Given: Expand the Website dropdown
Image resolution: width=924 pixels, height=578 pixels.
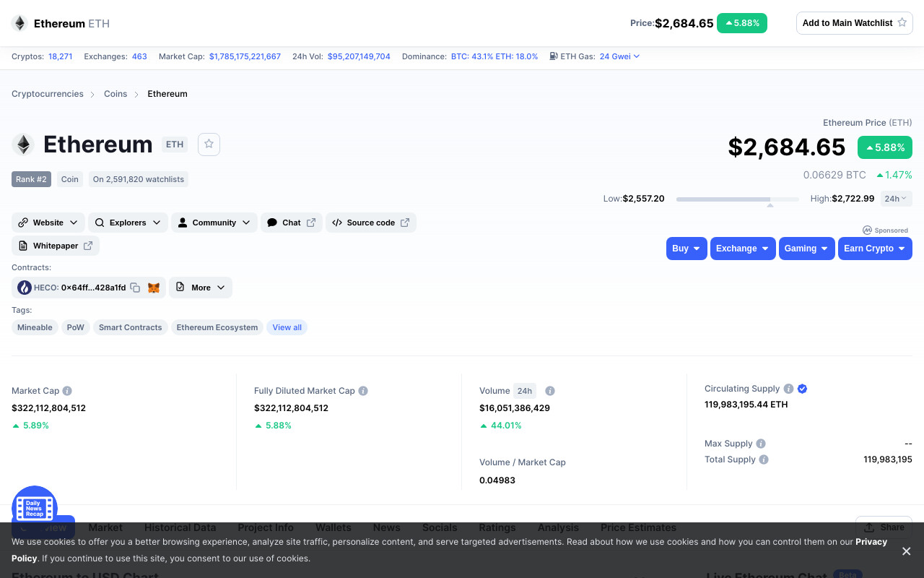Looking at the screenshot, I should point(48,223).
